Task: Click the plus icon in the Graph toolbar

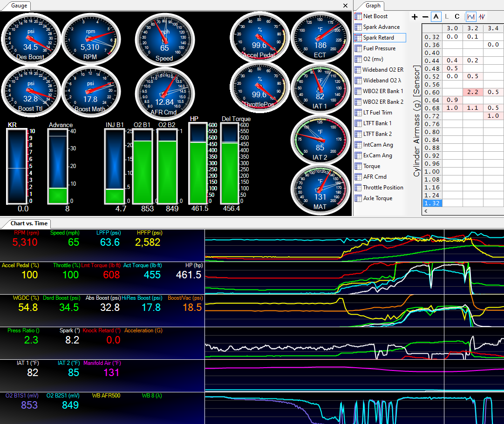Action: tap(415, 17)
